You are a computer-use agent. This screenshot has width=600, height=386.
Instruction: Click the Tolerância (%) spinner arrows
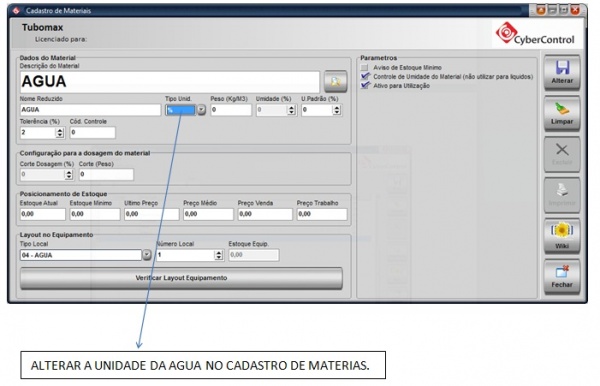[60, 133]
